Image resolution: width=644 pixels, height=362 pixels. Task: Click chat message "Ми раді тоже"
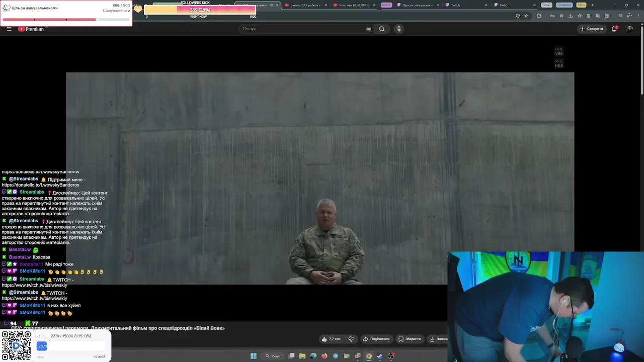click(x=59, y=264)
